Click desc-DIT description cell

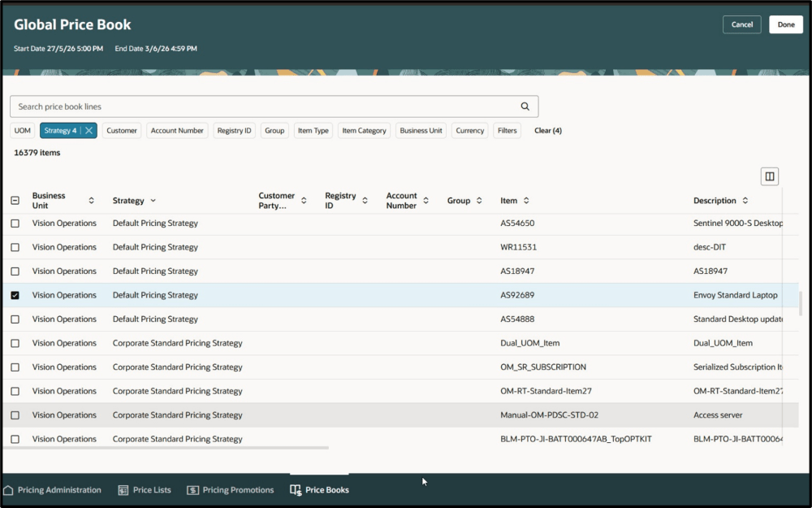pyautogui.click(x=710, y=247)
